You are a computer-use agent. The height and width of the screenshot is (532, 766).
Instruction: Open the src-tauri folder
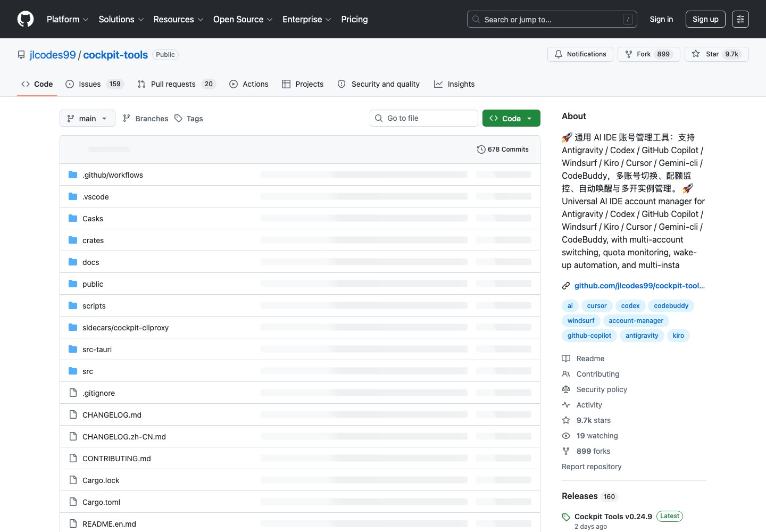click(x=97, y=350)
